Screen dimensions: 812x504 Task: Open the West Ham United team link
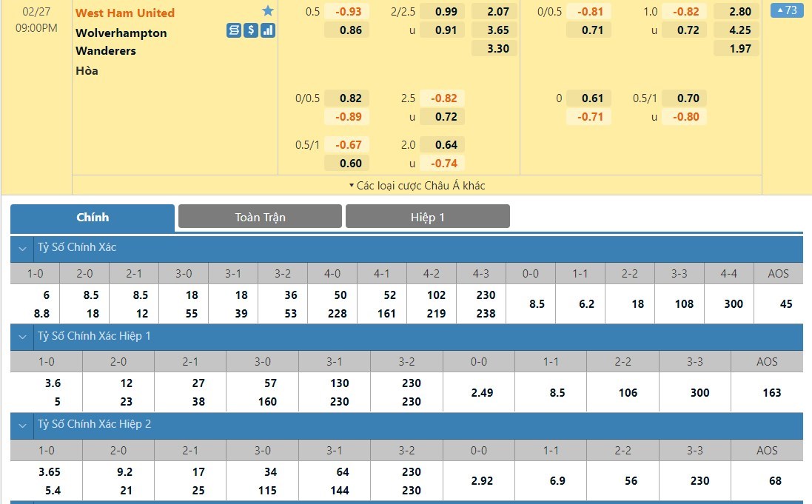[x=125, y=13]
